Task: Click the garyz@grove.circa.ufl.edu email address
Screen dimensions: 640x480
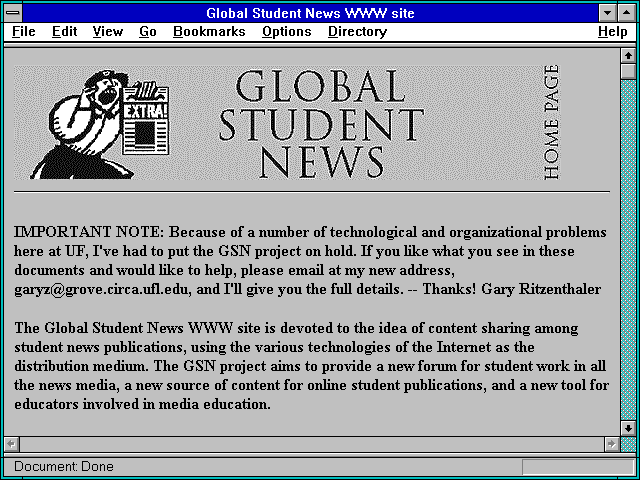Action: tap(102, 289)
